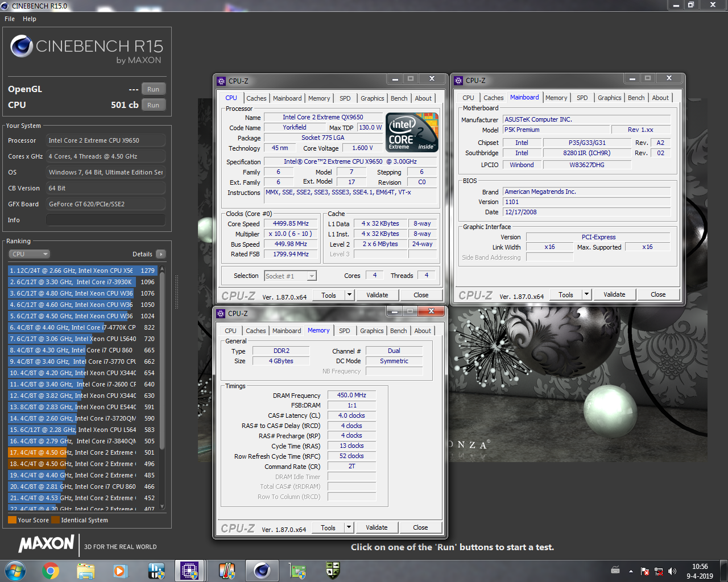Click the Cinebench title bar app icon

5,6
